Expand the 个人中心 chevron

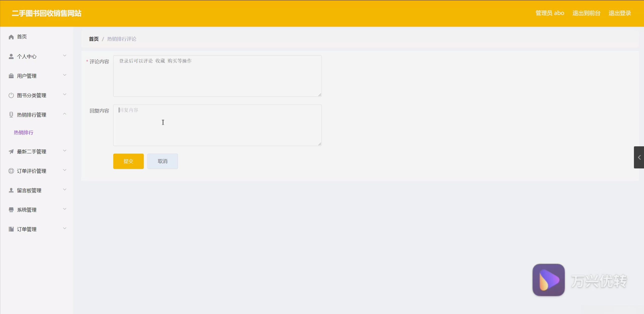64,56
